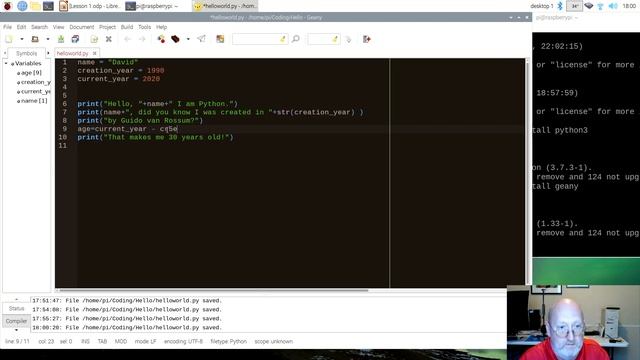Place cursor at end of code line 9
This screenshot has width=640, height=360.
[178, 129]
